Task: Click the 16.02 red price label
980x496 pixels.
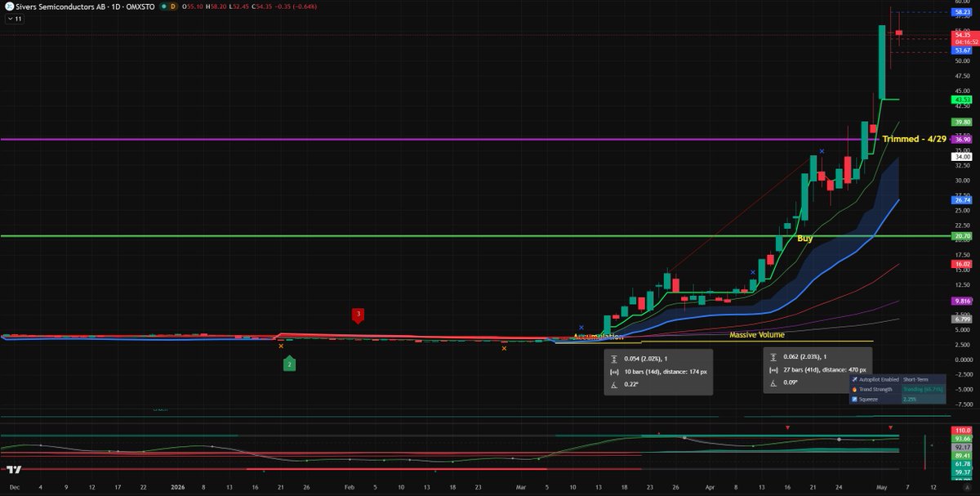Action: click(960, 264)
